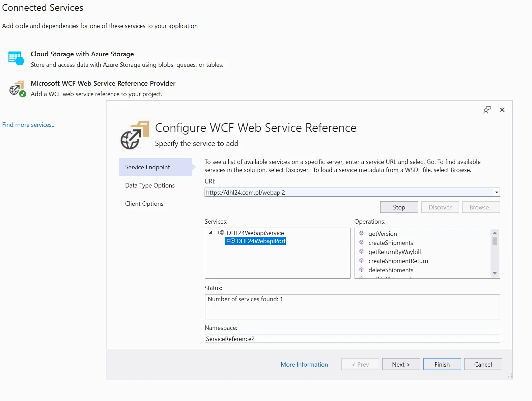Select DHL24WebapiPort in Services tree
532x401 pixels.
[260, 241]
